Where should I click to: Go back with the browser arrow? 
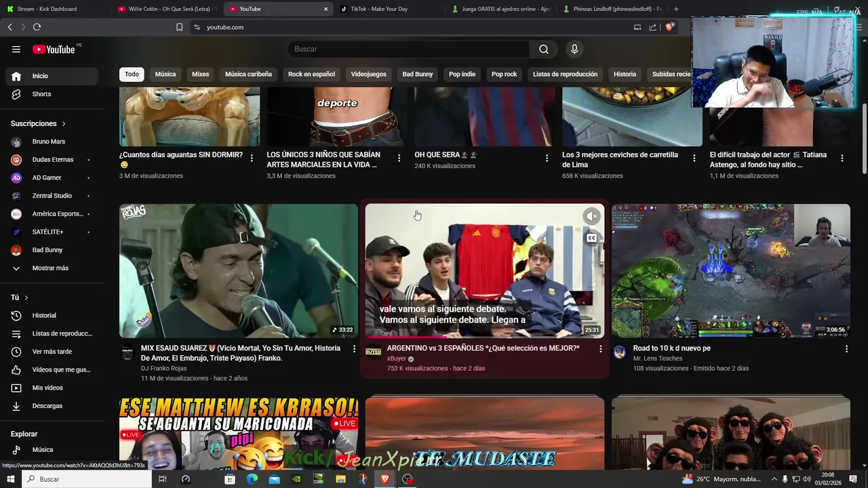(x=9, y=27)
